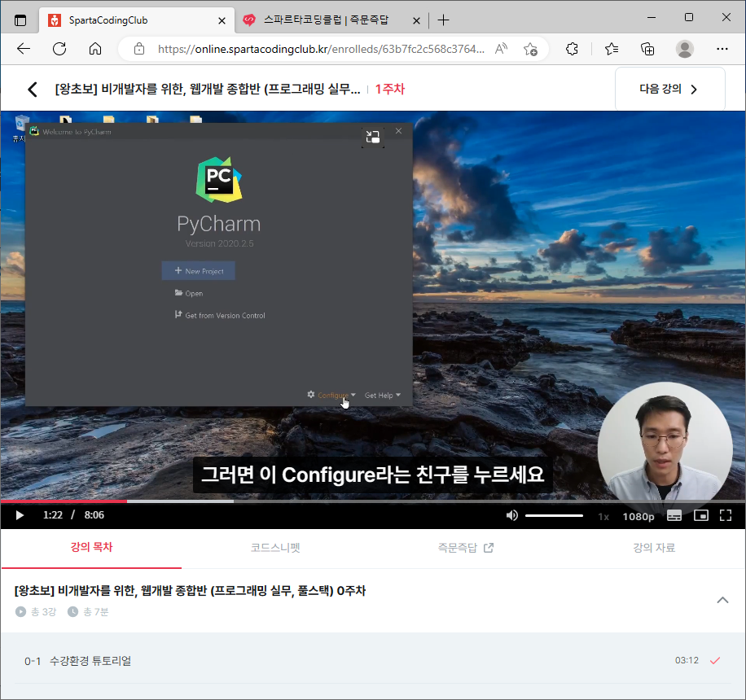The image size is (746, 700).
Task: Open the browser Extensions puzzle icon
Action: pos(572,49)
